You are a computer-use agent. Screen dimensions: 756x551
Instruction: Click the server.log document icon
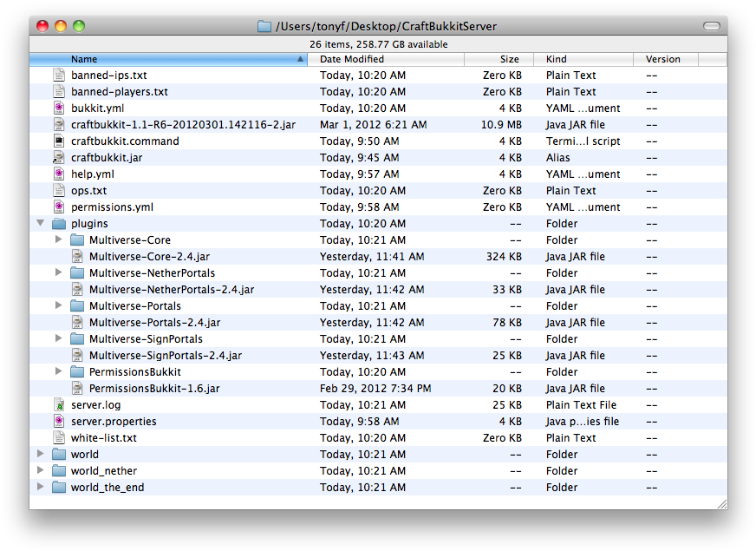point(58,404)
